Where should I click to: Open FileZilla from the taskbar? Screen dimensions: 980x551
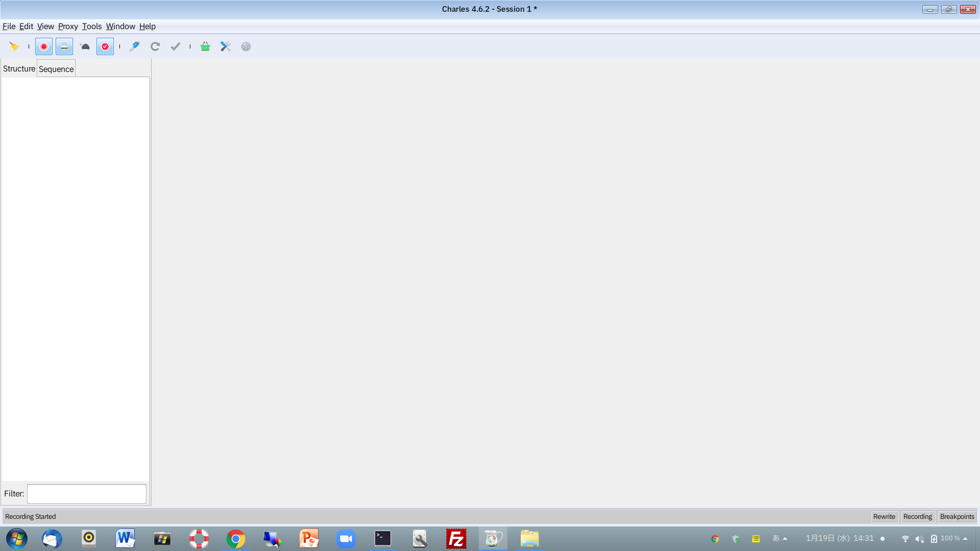click(456, 539)
